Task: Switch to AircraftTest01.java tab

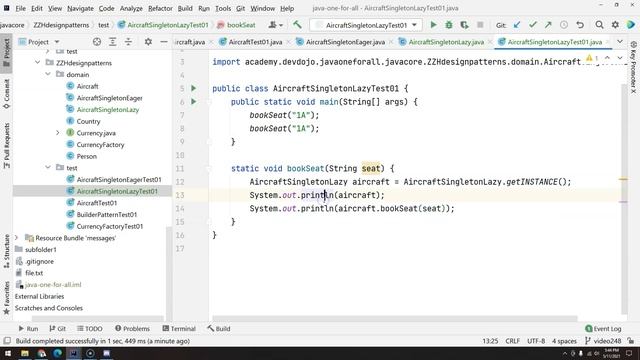Action: [255, 42]
